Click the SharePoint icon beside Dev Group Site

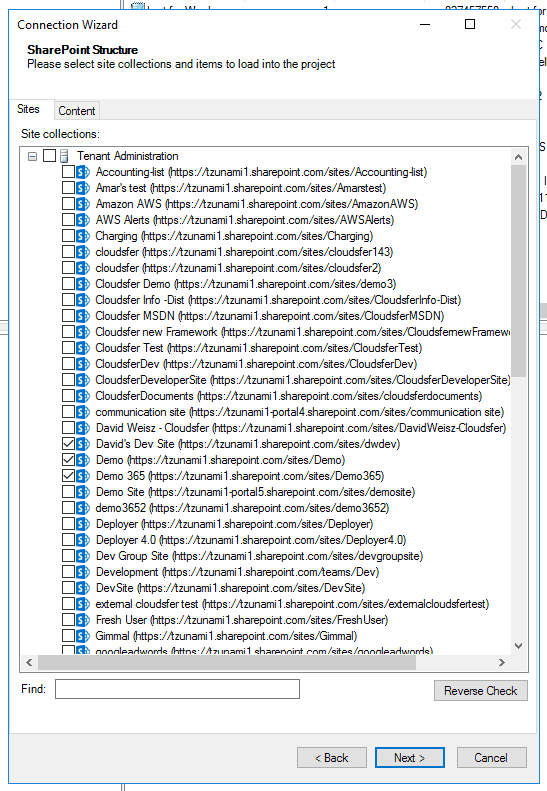[x=83, y=556]
